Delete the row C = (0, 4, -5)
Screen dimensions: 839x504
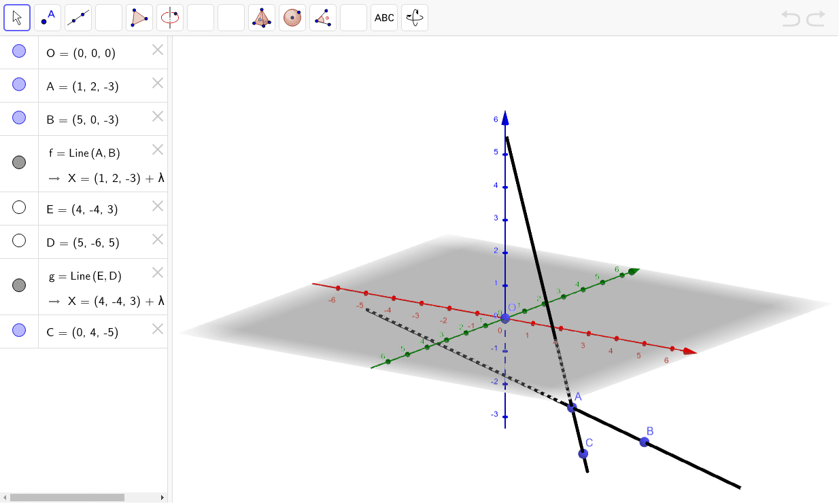coord(158,329)
